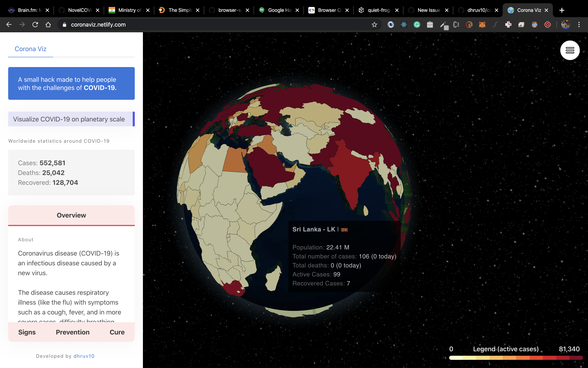Open the round hamburger menu on the globe
Image resolution: width=588 pixels, height=368 pixels.
[570, 50]
